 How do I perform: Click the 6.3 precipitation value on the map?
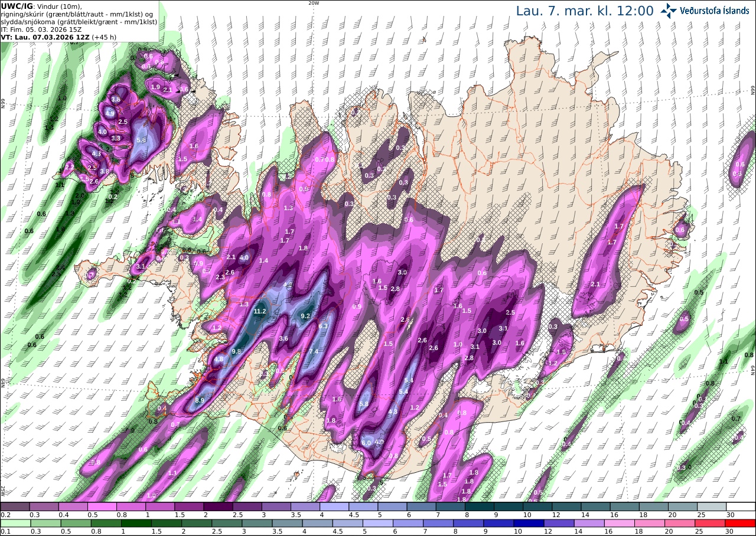click(x=323, y=326)
